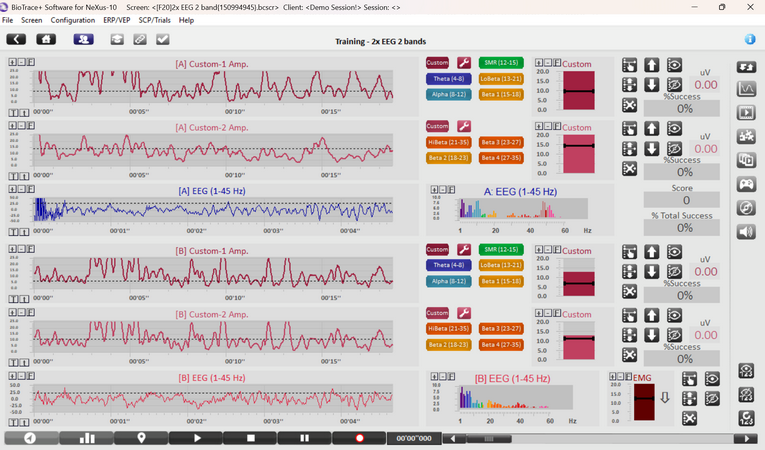Click the red record button
The image size is (765, 450).
tap(360, 438)
